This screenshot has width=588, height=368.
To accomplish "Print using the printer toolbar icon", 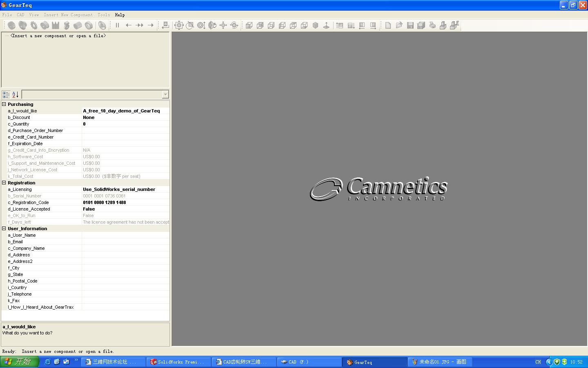I will (x=432, y=25).
